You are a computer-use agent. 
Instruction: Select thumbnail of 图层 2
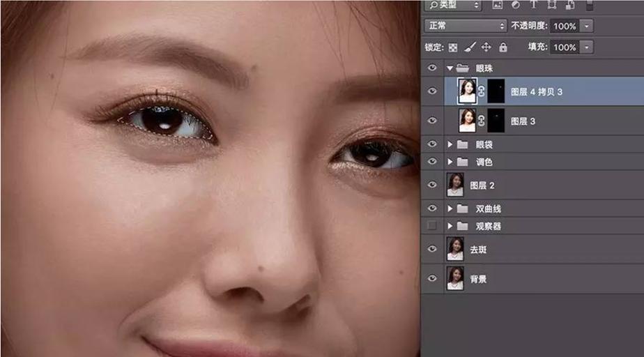(x=455, y=185)
